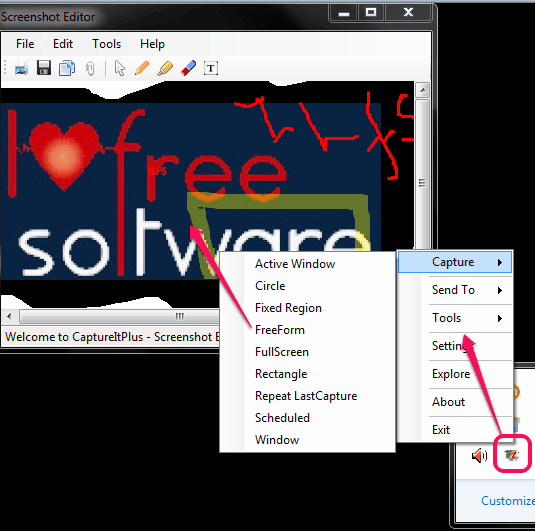This screenshot has height=531, width=535.
Task: Click the vertical scrollbar up arrow
Action: (x=423, y=90)
